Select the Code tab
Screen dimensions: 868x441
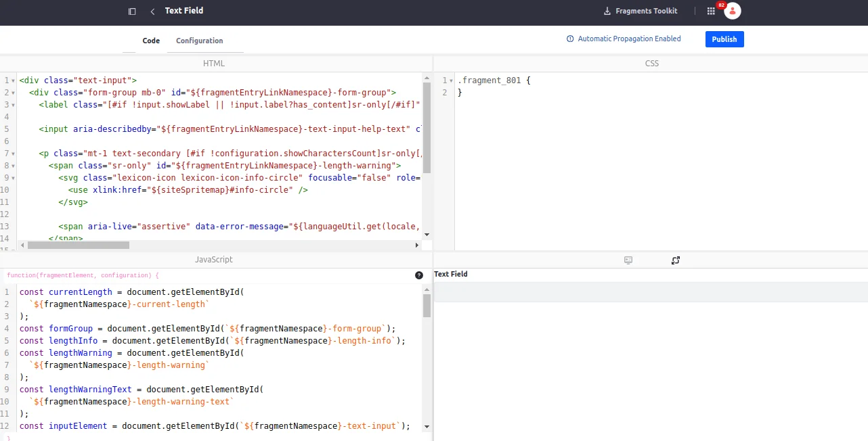[x=151, y=41]
